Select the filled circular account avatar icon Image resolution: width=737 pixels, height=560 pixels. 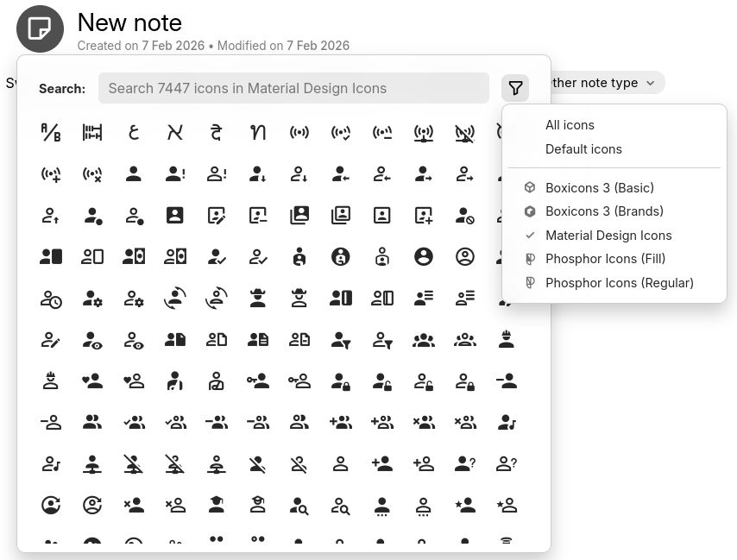[424, 256]
